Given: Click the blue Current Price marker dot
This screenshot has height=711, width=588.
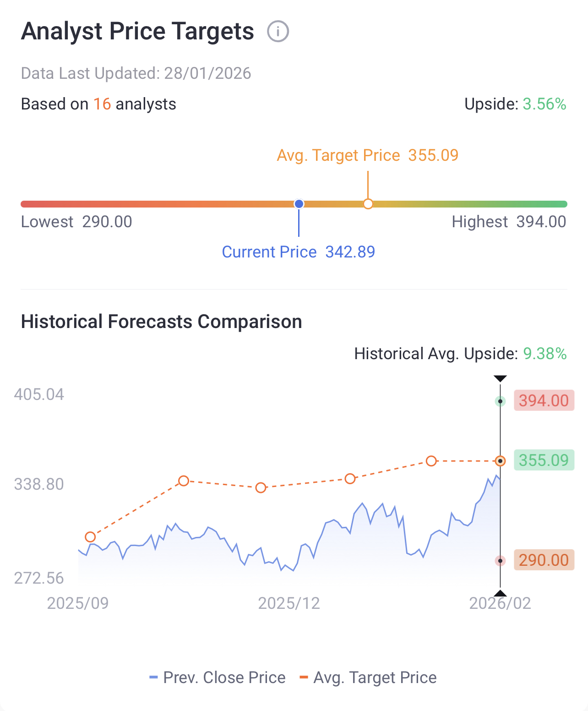Looking at the screenshot, I should (299, 204).
